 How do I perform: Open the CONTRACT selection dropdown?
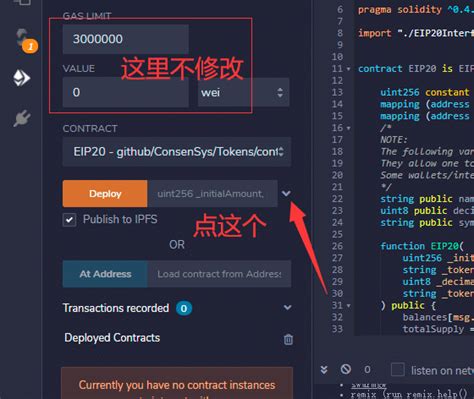(177, 152)
